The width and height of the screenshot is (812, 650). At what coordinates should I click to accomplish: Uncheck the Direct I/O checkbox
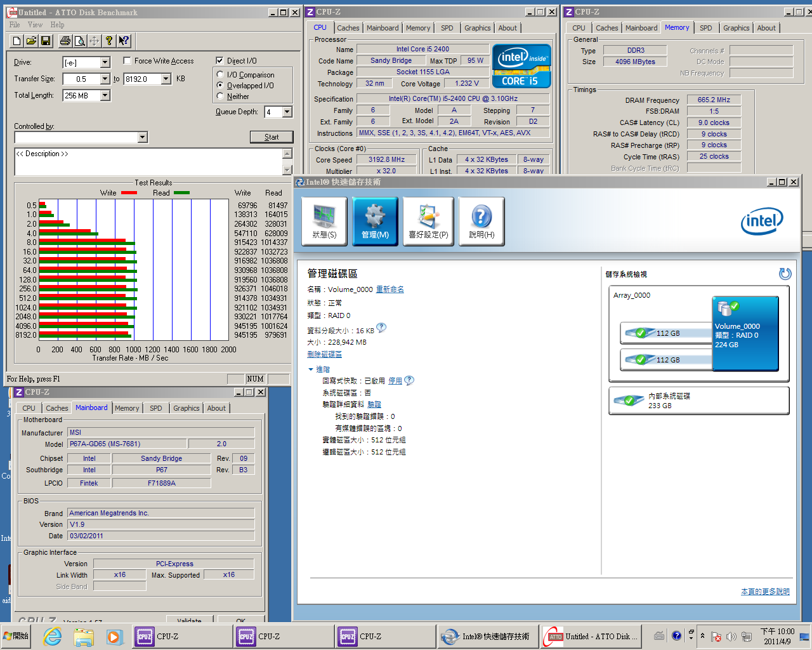[219, 61]
